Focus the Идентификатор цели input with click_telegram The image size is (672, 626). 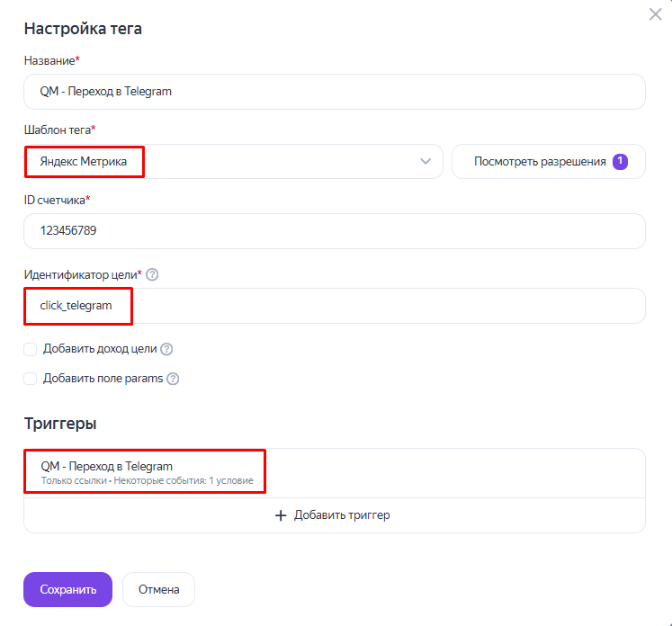(x=335, y=306)
